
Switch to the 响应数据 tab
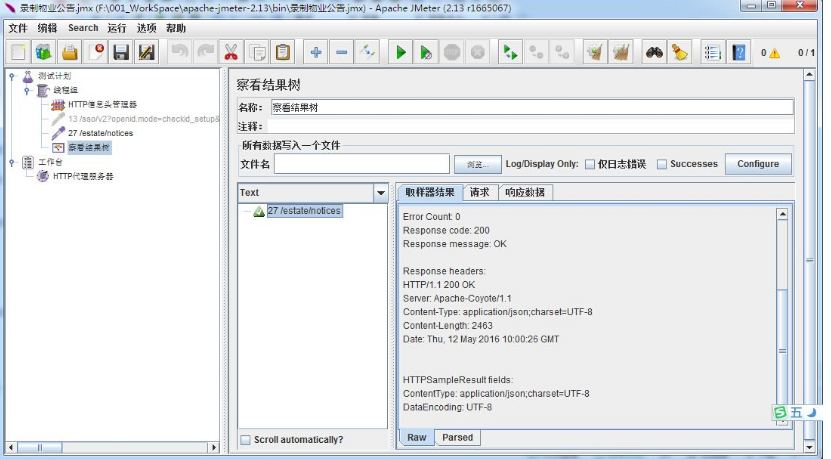click(x=525, y=192)
